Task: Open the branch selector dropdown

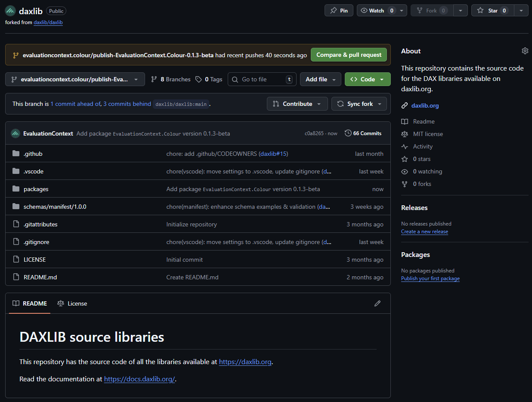Action: (x=75, y=79)
